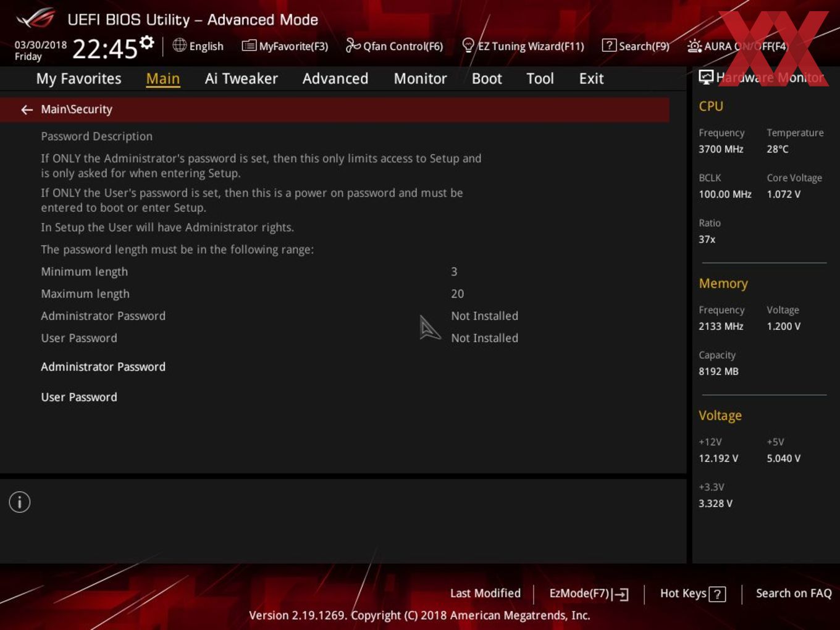Click the Maximum length row label
This screenshot has height=630, width=840.
[x=85, y=294]
